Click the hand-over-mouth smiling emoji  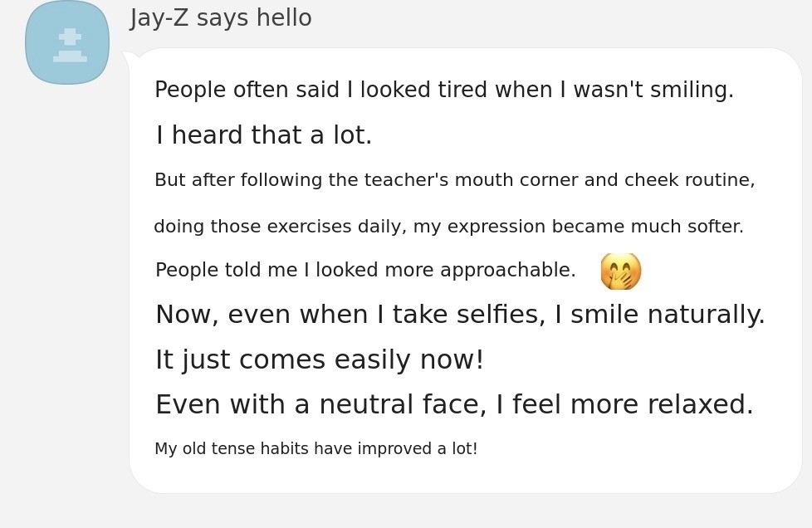(620, 271)
